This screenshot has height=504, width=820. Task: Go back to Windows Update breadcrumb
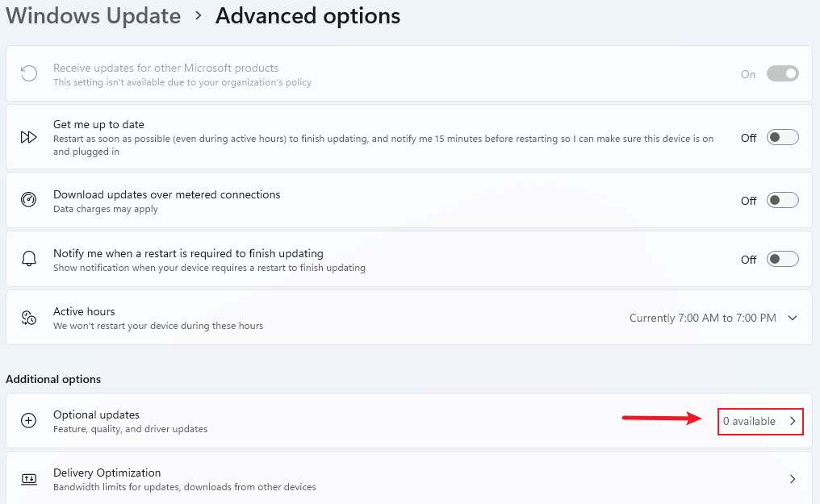[94, 15]
